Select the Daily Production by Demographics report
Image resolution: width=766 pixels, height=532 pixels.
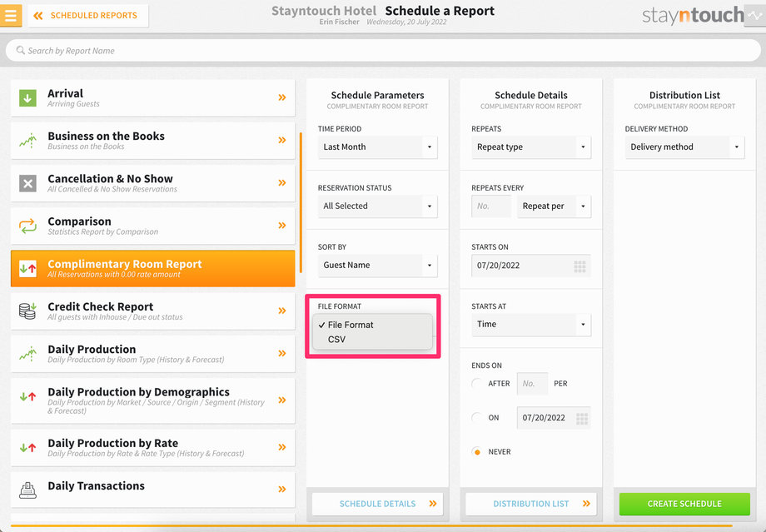(x=153, y=400)
